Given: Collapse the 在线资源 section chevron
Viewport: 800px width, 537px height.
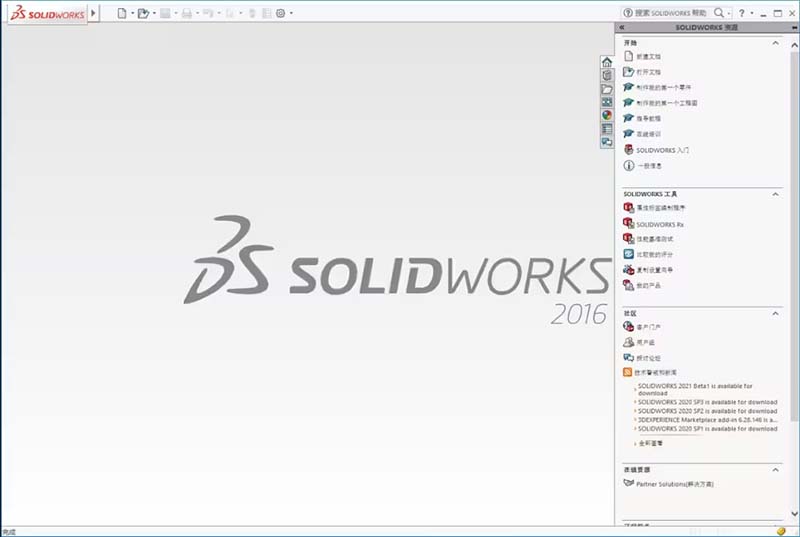Looking at the screenshot, I should click(x=776, y=470).
